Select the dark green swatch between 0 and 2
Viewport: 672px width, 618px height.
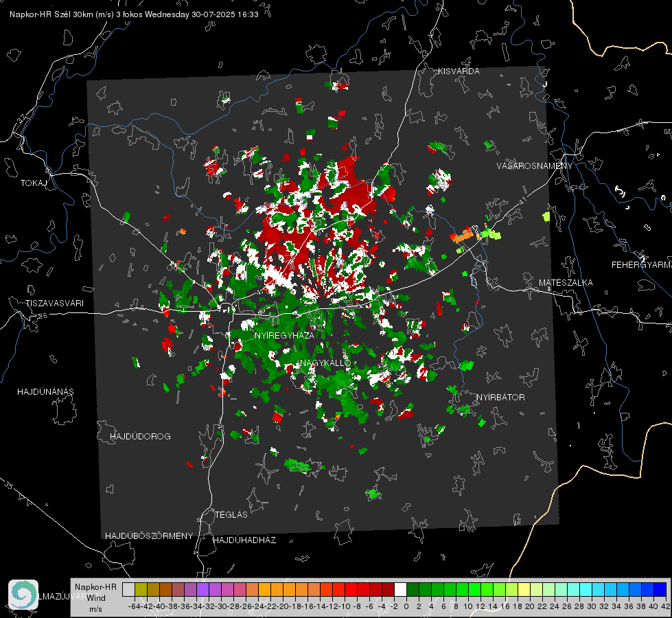coord(413,589)
